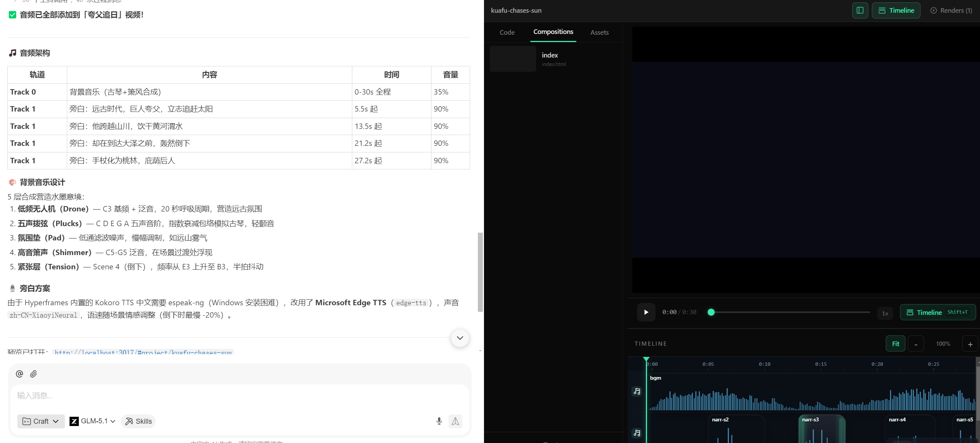Open the Skills button
The image size is (980, 443).
tap(138, 421)
